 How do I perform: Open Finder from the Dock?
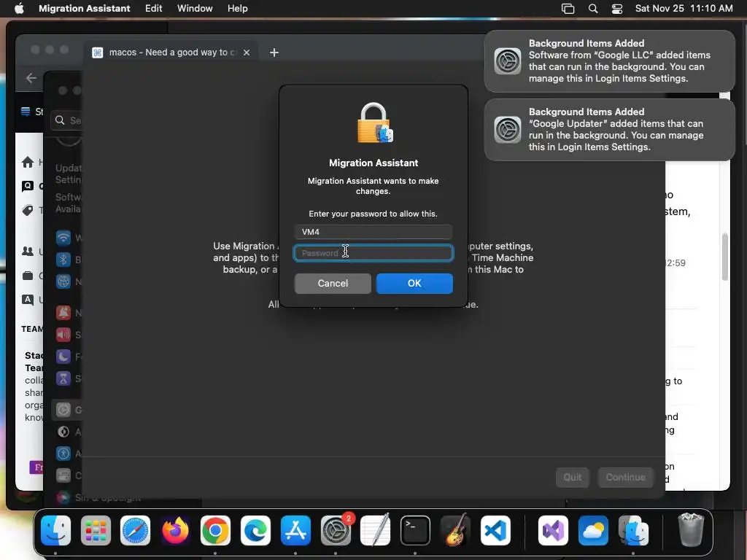[x=55, y=531]
